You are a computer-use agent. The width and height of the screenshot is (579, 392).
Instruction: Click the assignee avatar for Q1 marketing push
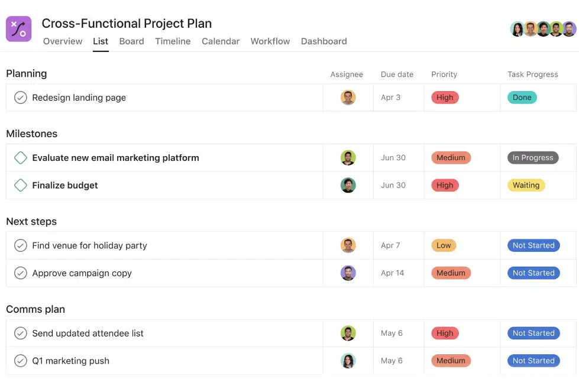[x=348, y=361]
